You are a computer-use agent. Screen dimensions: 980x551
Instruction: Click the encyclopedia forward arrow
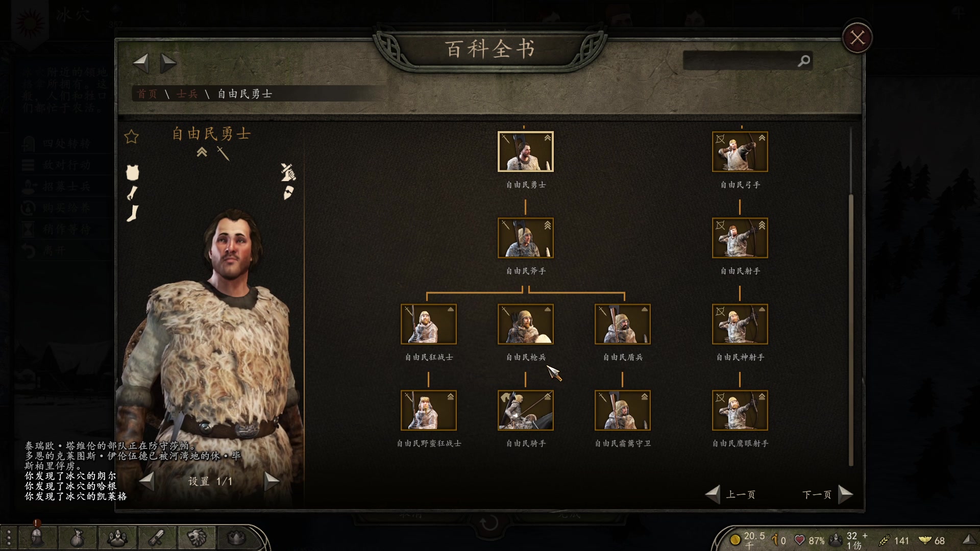(x=168, y=63)
